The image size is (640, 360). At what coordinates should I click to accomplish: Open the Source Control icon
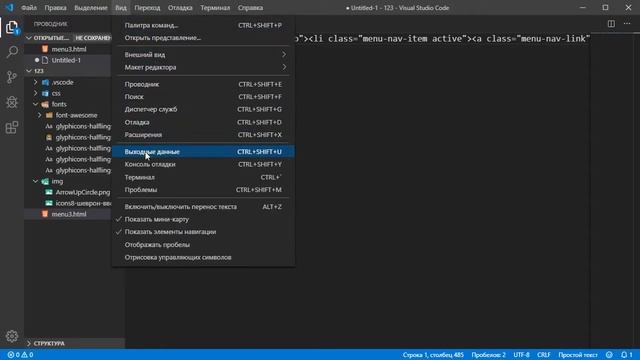[12, 77]
